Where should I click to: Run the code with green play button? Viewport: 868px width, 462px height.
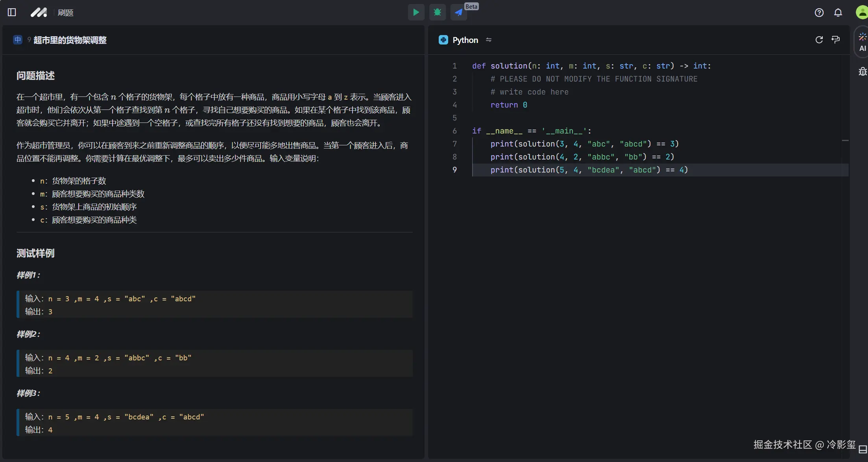416,13
